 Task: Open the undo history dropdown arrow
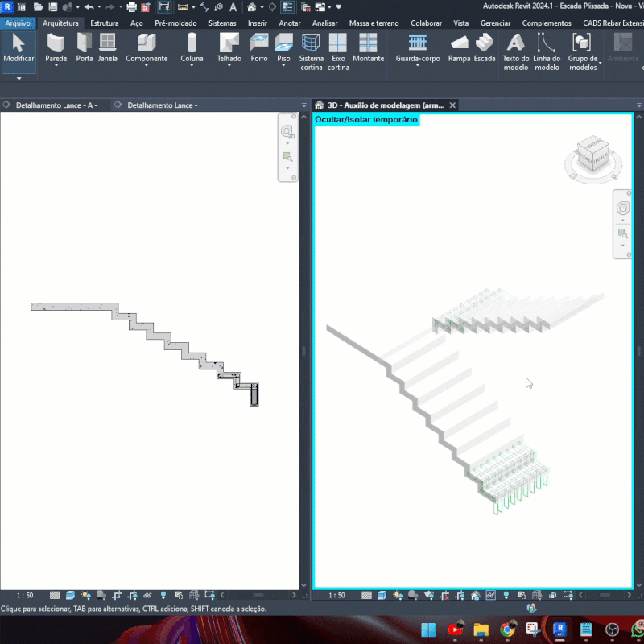click(x=99, y=7)
